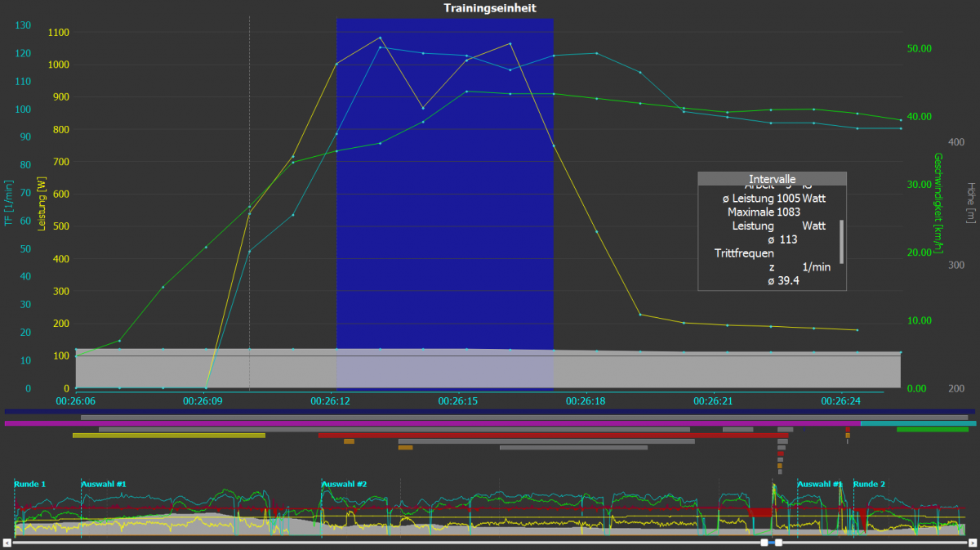The image size is (980, 550).
Task: Click the green interval bar at the right
Action: (932, 429)
